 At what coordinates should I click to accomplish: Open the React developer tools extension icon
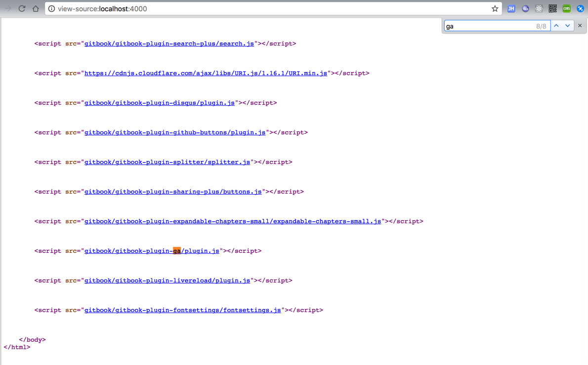[x=539, y=8]
